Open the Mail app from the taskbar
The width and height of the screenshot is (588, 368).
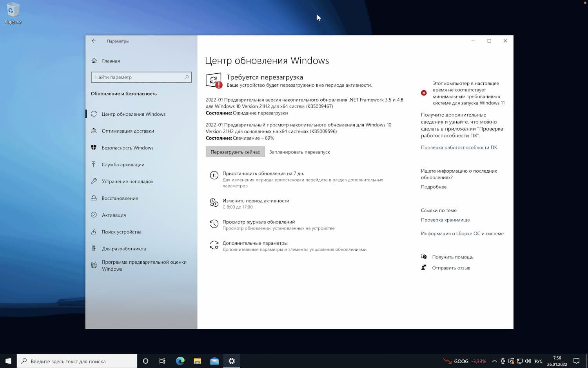(214, 361)
